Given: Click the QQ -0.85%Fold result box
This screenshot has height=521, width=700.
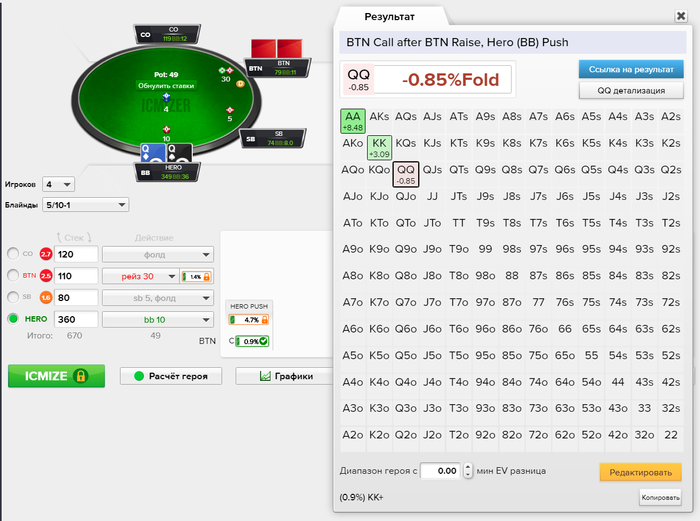Looking at the screenshot, I should [428, 79].
